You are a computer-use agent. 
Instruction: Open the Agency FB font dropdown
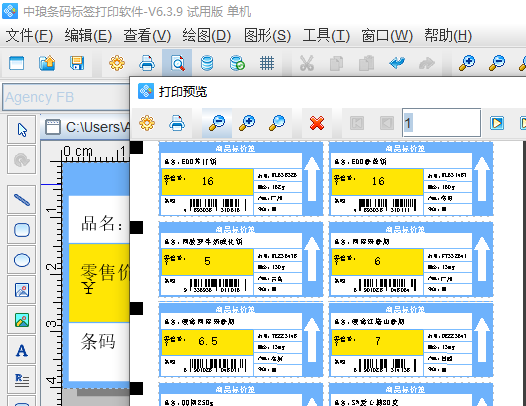click(x=66, y=97)
